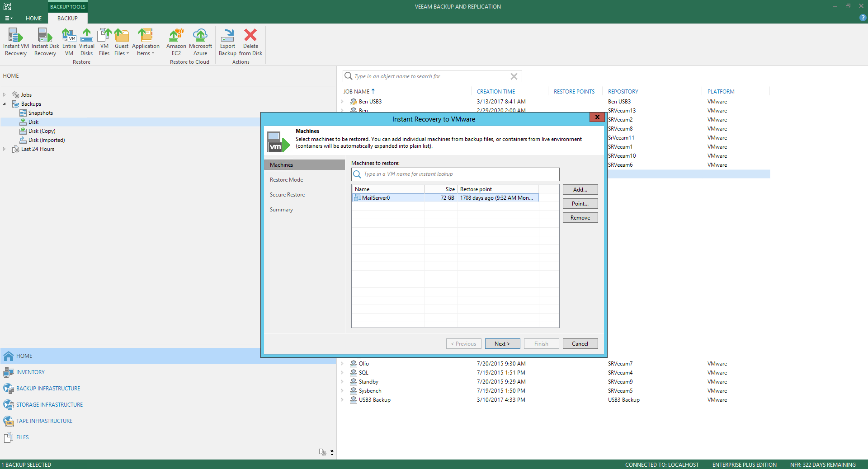The height and width of the screenshot is (469, 868).
Task: Expand the Olio backup job row
Action: click(342, 364)
